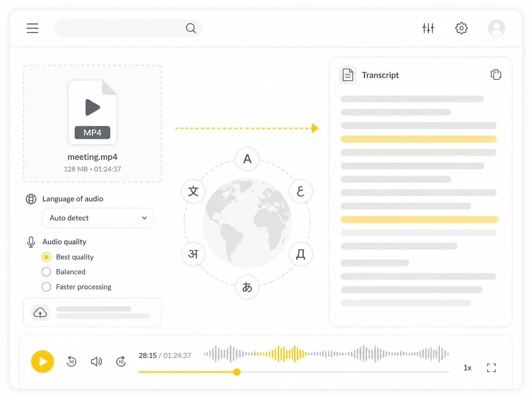
Task: Copy transcript with the copy icon
Action: point(496,74)
